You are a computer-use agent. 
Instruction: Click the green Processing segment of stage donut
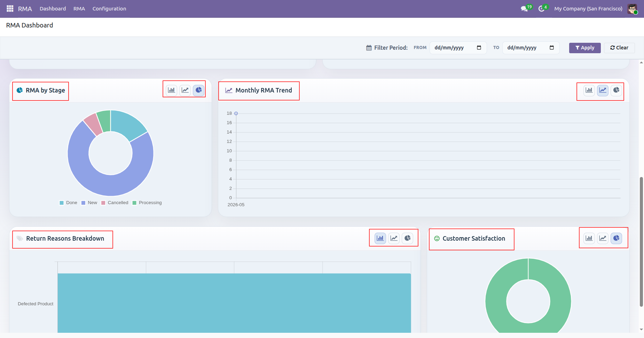(x=104, y=121)
